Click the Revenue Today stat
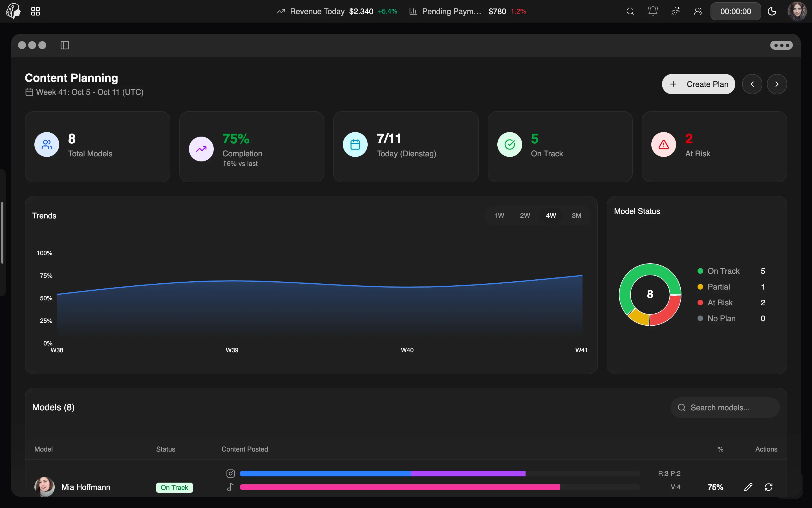Viewport: 812px width, 508px height. click(337, 11)
